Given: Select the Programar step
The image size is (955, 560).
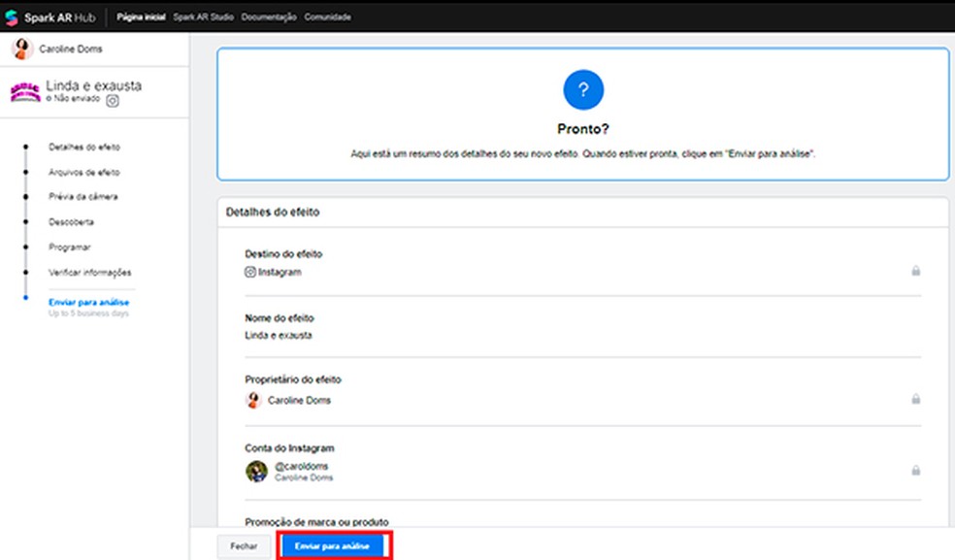Looking at the screenshot, I should [70, 247].
